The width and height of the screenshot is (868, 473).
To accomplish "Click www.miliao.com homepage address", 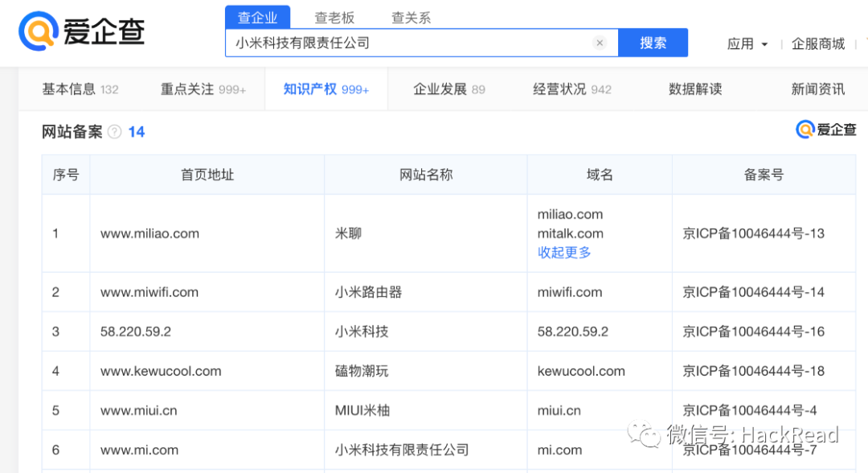I will tap(149, 233).
